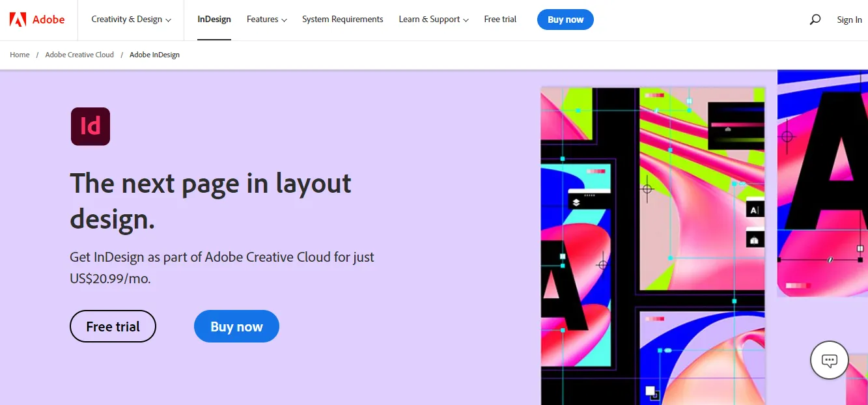
Task: Click the Free trial nav link
Action: point(500,20)
